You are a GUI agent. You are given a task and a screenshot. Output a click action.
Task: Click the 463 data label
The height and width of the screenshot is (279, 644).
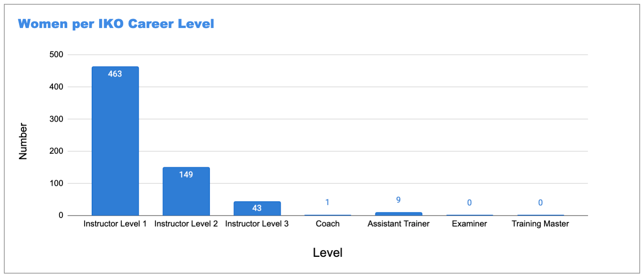click(115, 74)
